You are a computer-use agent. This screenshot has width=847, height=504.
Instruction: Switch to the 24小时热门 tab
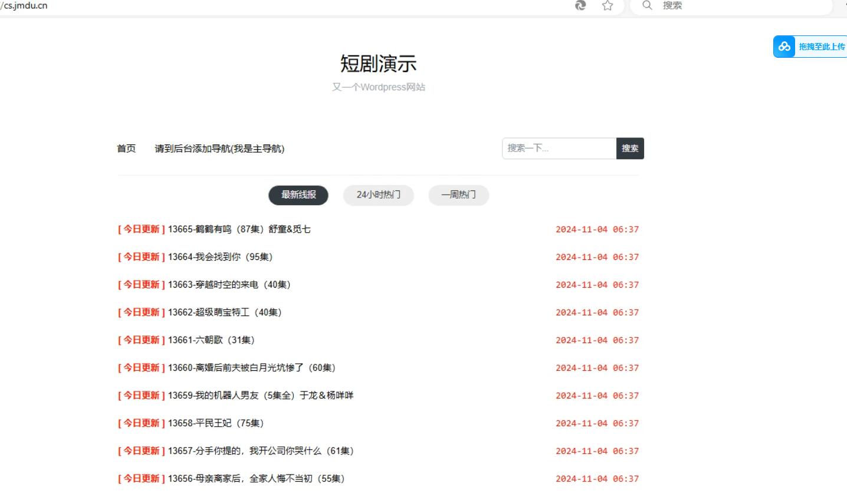(x=378, y=195)
